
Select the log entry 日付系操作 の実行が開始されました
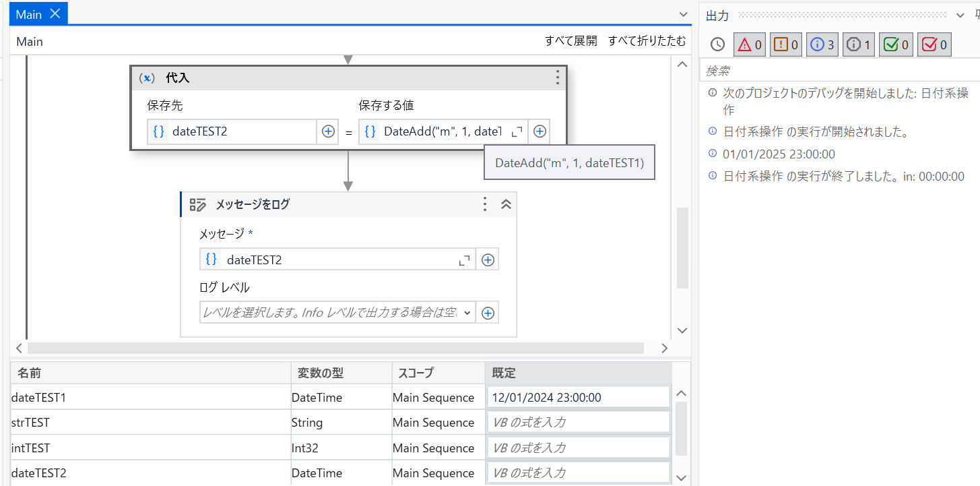tap(816, 132)
